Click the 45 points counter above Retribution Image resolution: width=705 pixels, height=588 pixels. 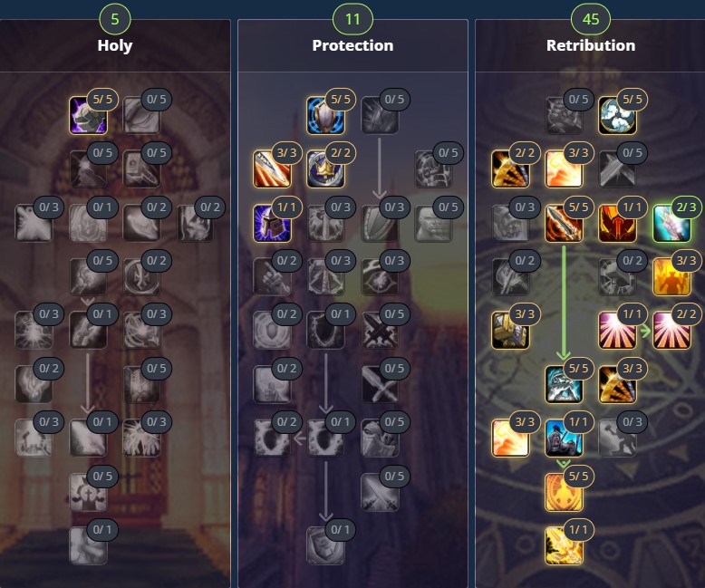(591, 19)
